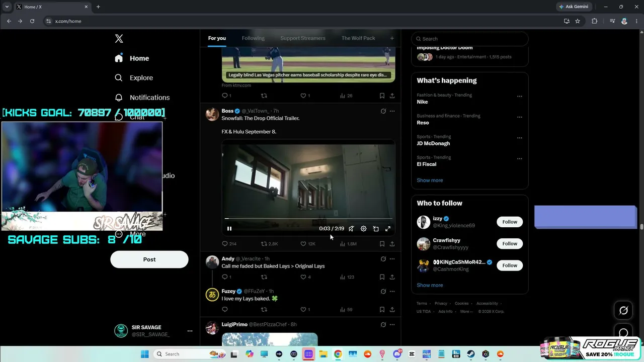Enter fullscreen on the Snowfall video

pyautogui.click(x=388, y=229)
